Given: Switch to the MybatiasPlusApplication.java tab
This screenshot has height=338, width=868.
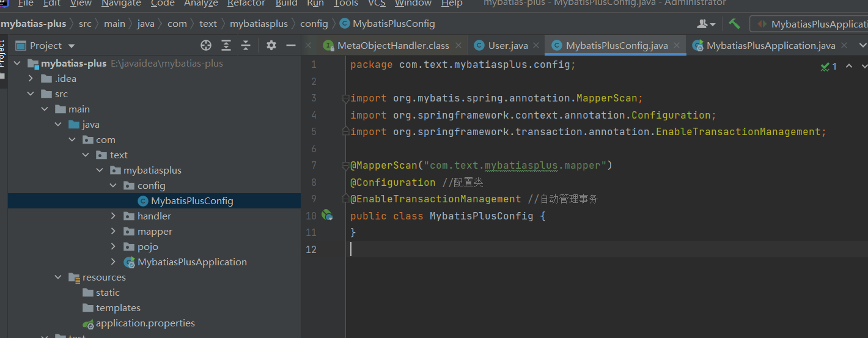Looking at the screenshot, I should click(x=770, y=46).
